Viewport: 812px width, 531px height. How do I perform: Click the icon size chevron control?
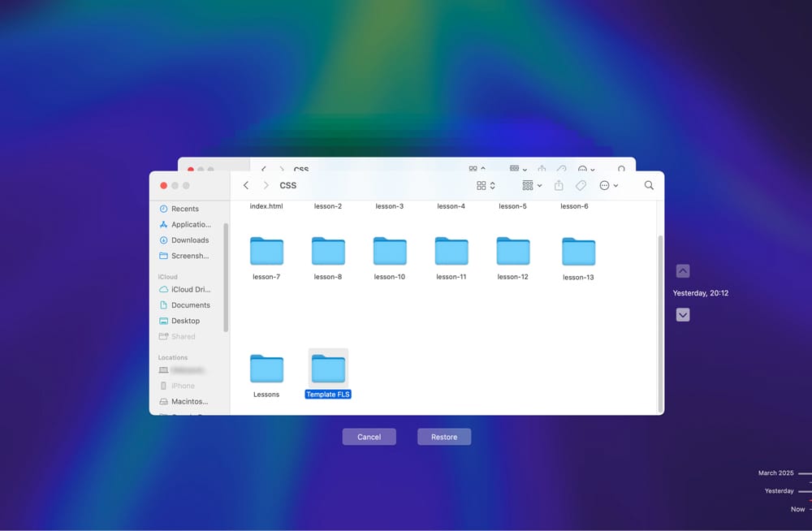tap(492, 185)
